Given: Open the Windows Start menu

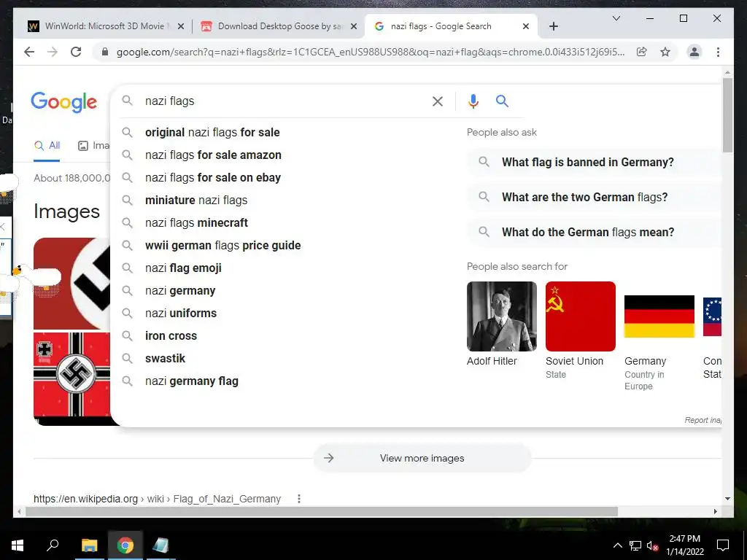Looking at the screenshot, I should (x=18, y=545).
